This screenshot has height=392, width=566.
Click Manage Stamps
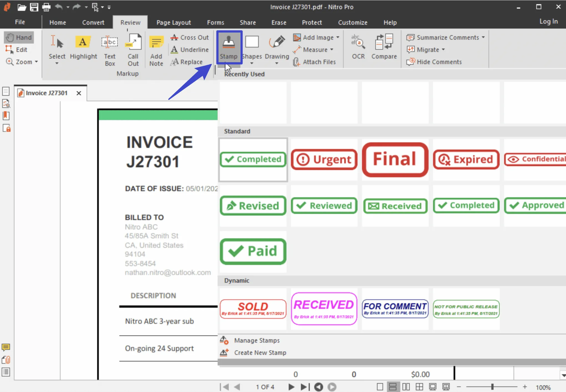(x=256, y=340)
